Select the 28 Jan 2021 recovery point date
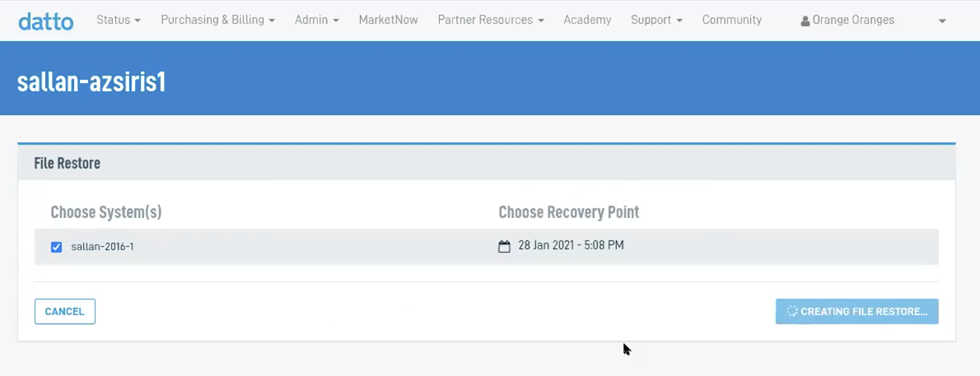 pos(571,245)
